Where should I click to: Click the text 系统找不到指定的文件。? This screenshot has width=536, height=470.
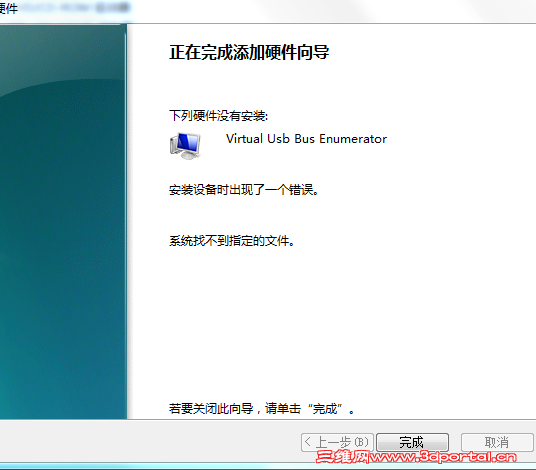point(232,241)
